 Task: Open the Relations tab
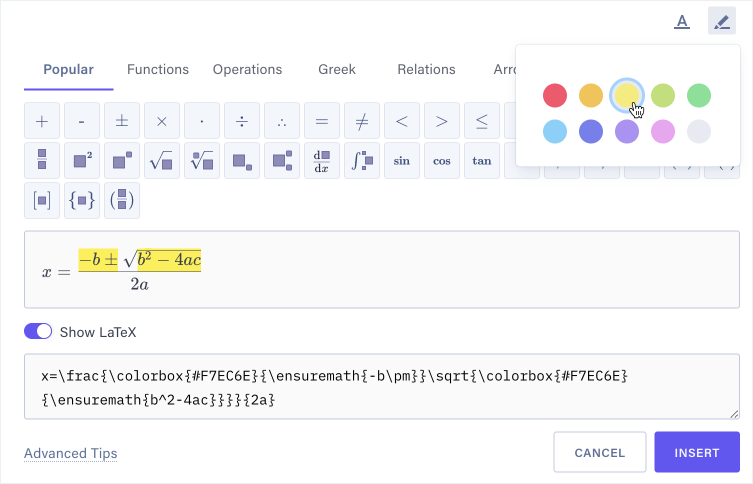click(x=426, y=70)
